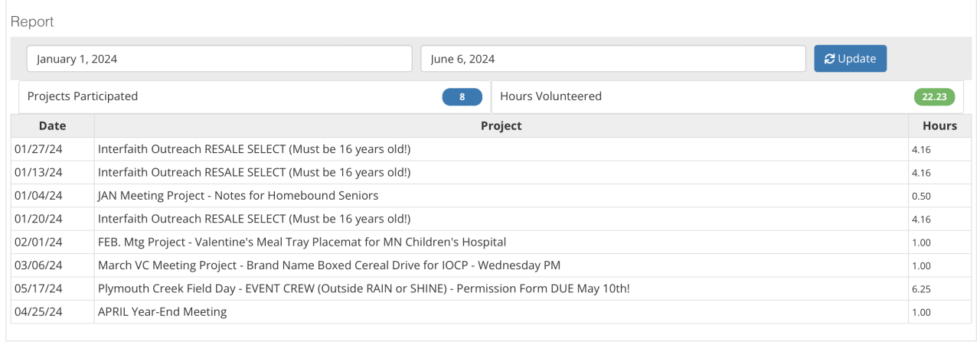
Task: Select the 01/27/24 Interfaith Outreach row
Action: coord(260,150)
